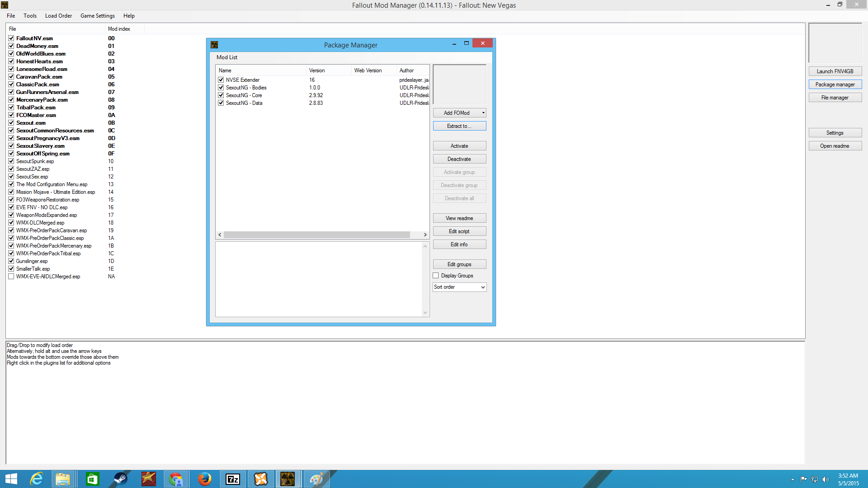
Task: Click Extract to... button
Action: 459,126
